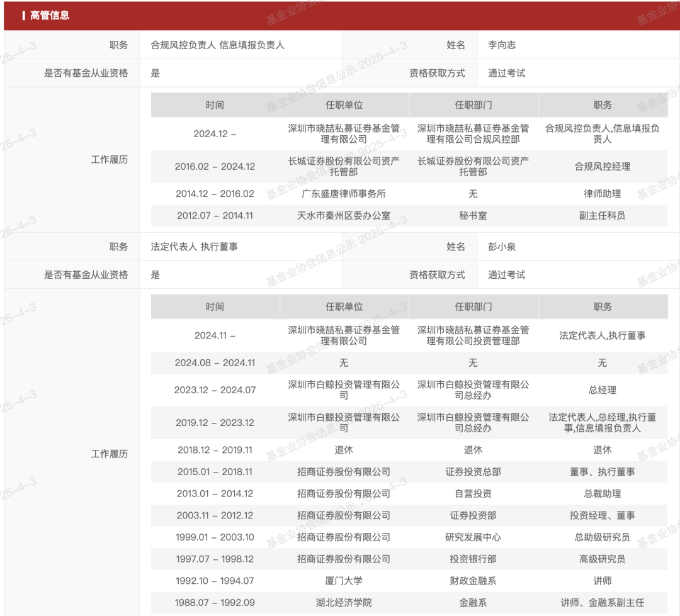Click 法定代表人,执行董事 job title cell
680x616 pixels.
click(603, 335)
